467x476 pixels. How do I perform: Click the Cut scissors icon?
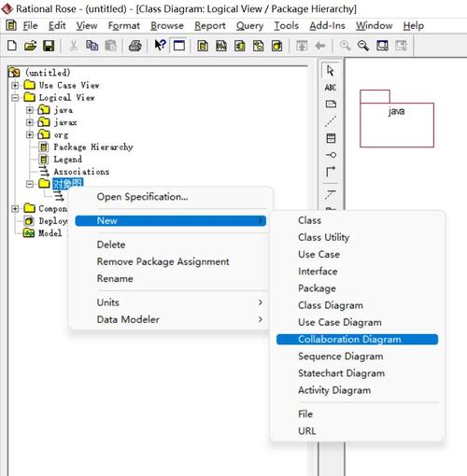click(x=74, y=46)
